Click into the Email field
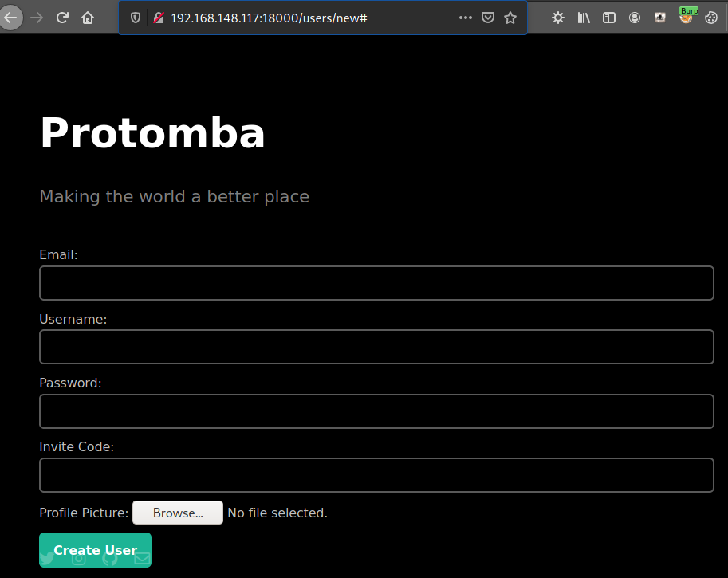728x578 pixels. pos(376,283)
